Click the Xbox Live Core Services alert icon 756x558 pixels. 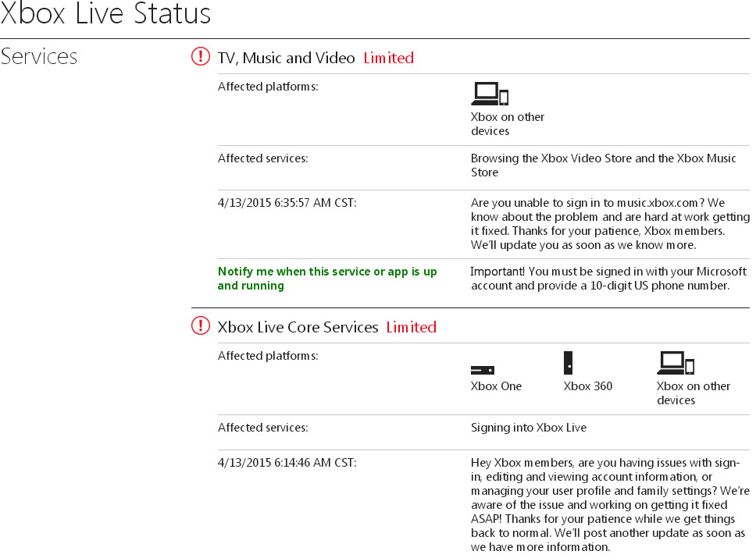[x=201, y=325]
